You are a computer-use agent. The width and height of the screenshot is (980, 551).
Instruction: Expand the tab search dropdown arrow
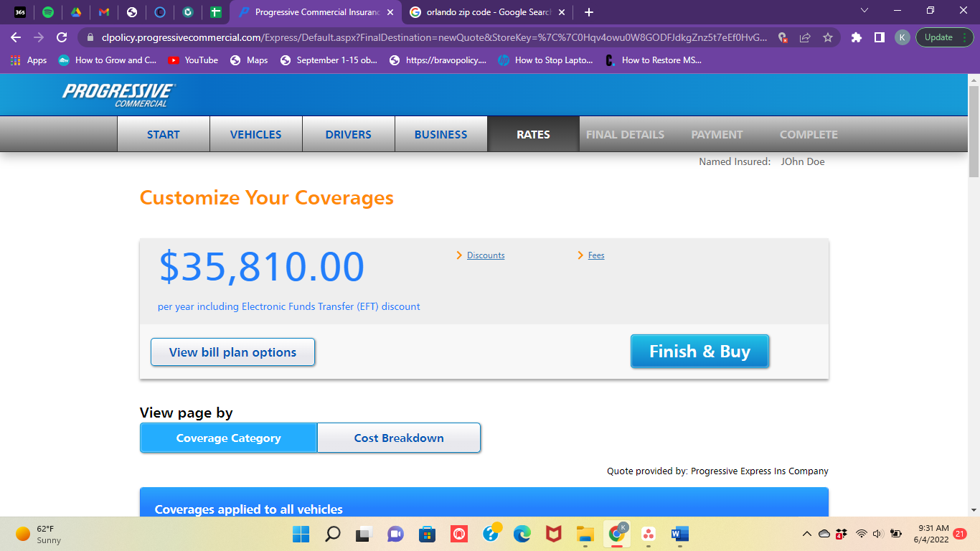864,11
